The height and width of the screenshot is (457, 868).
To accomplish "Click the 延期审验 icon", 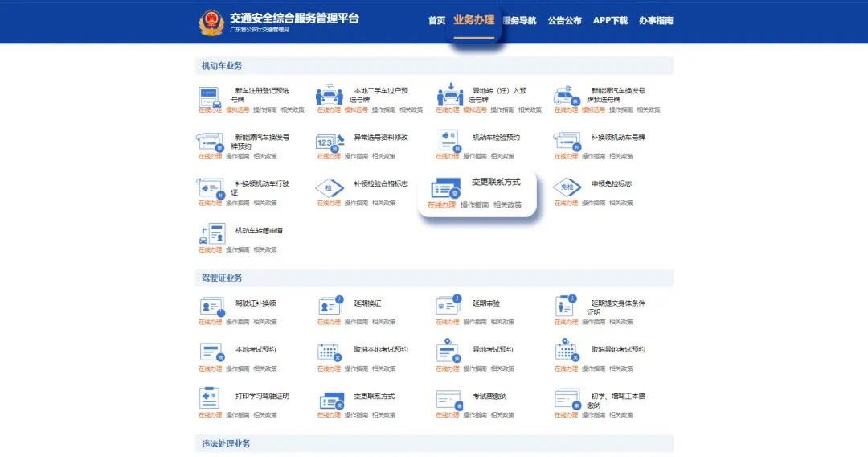I will click(449, 305).
